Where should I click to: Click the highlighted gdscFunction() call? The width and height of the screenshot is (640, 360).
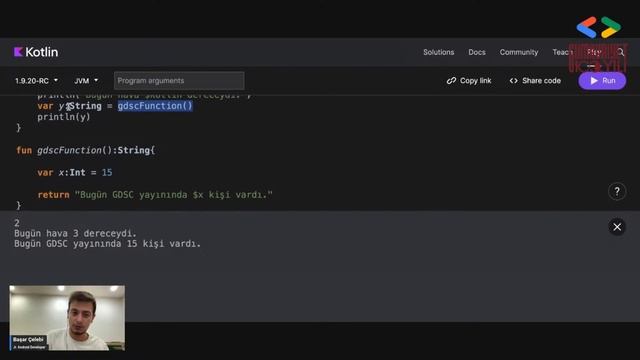pos(155,106)
